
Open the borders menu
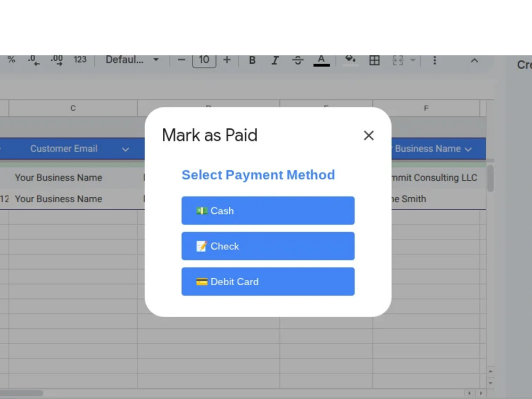pyautogui.click(x=374, y=60)
